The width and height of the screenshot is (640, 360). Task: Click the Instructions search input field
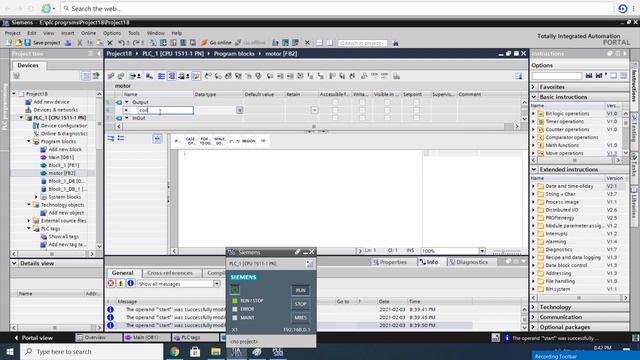coord(556,76)
